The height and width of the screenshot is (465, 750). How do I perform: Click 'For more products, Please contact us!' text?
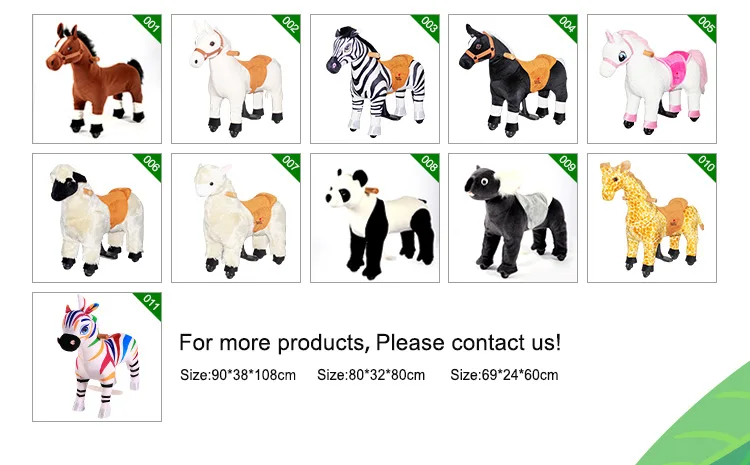(370, 343)
